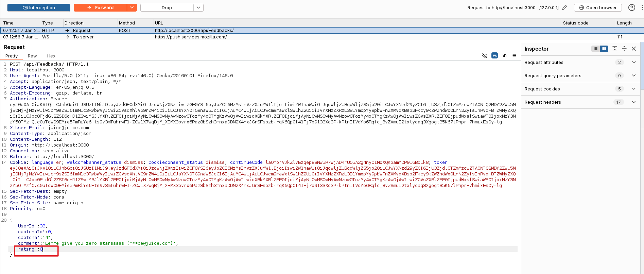Click the Inspector collapse all sections icon
This screenshot has height=274, width=644.
point(624,49)
